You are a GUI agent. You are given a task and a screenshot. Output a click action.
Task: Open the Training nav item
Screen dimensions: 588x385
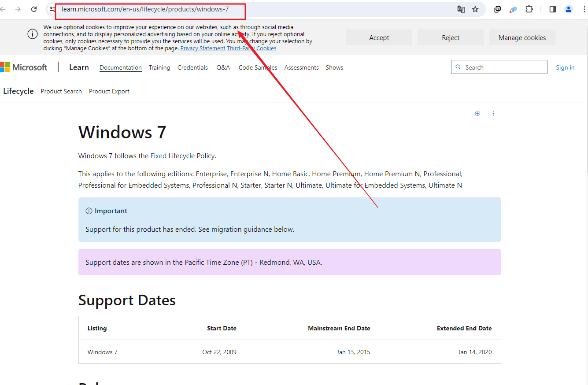(159, 67)
